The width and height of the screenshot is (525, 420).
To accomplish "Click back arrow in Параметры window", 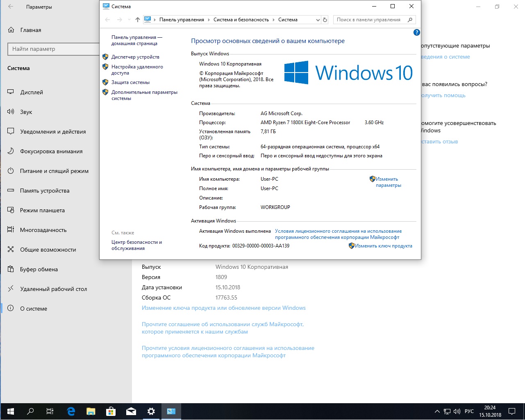I will coord(11,7).
